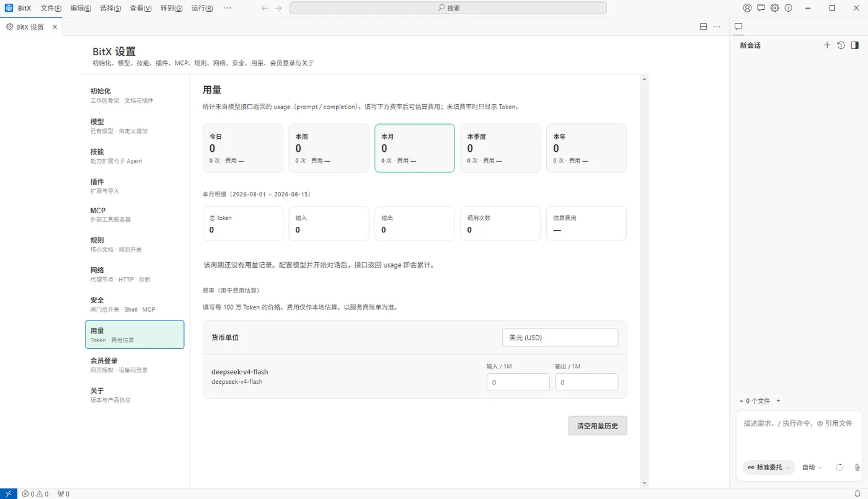Open conversation history clock icon
Screen dimensions: 868x499
(x=841, y=45)
